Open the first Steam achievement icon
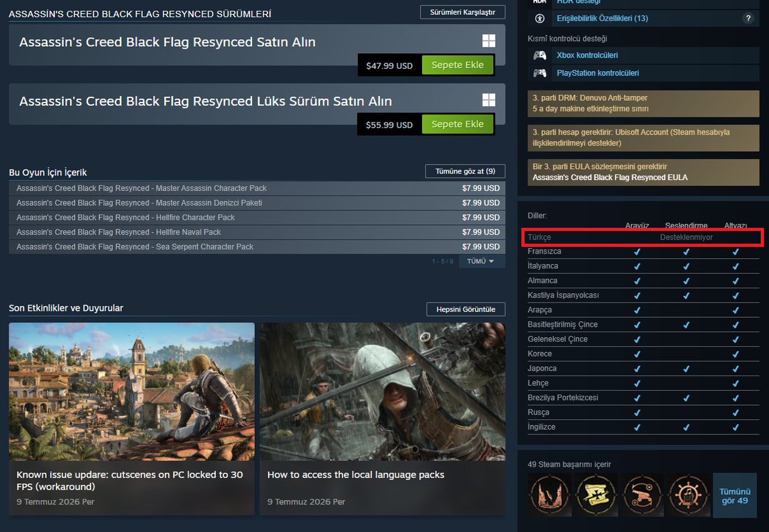Viewport: 769px width, 532px height. (x=550, y=495)
